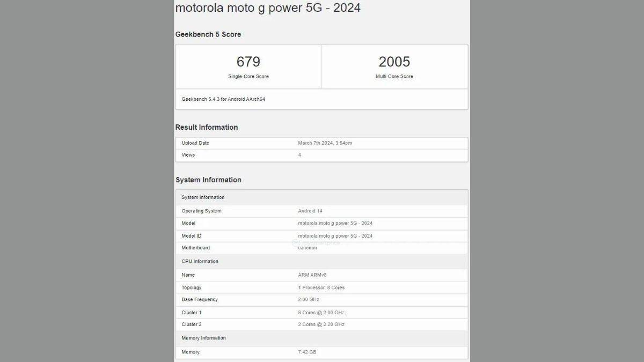Viewport: 644px width, 362px height.
Task: Click the 'Operating System' row label
Action: tap(201, 211)
